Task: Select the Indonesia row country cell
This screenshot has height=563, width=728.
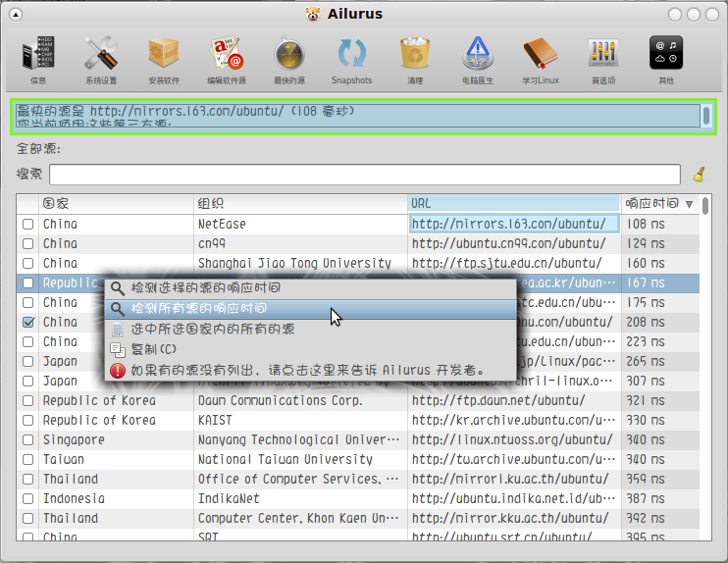Action: tap(116, 498)
